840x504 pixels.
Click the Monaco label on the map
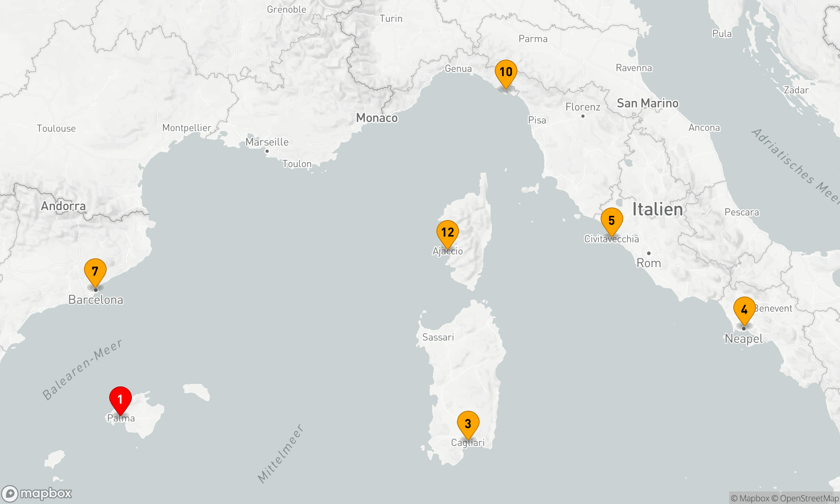coord(377,118)
